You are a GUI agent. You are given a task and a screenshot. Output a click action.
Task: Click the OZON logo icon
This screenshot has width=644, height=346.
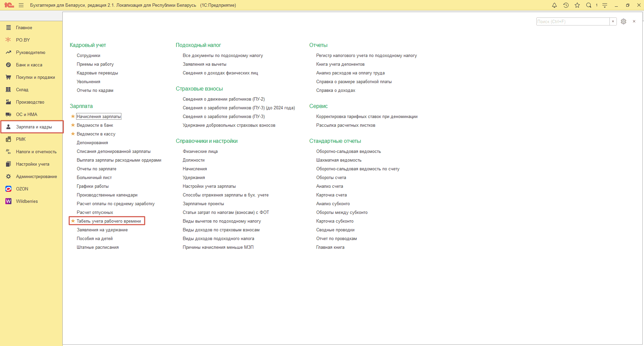[8, 189]
